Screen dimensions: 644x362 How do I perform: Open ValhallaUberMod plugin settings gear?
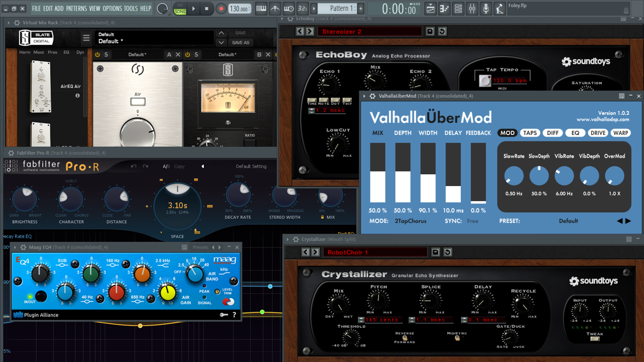click(x=373, y=96)
